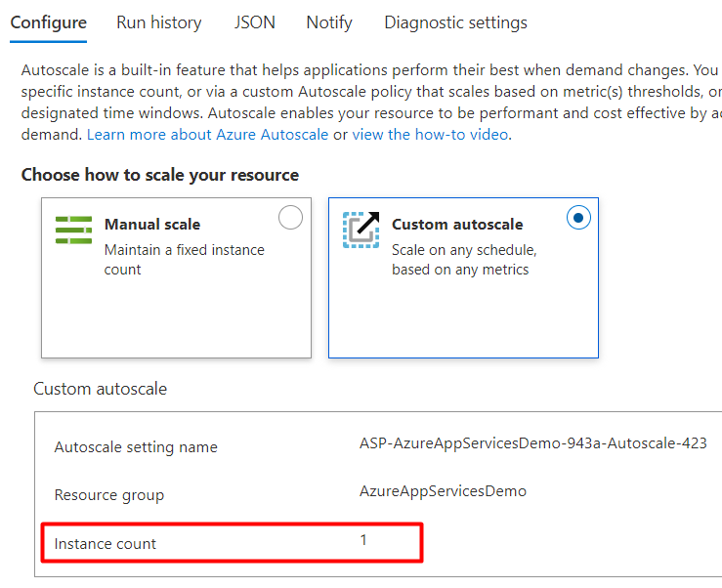Select the Manual scale radio button
Viewport: 722px width, 588px height.
coord(290,219)
